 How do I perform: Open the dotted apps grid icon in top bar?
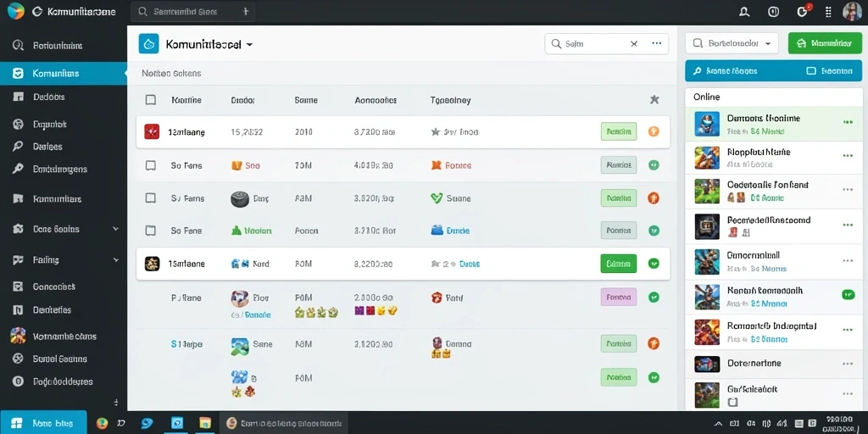[x=828, y=12]
